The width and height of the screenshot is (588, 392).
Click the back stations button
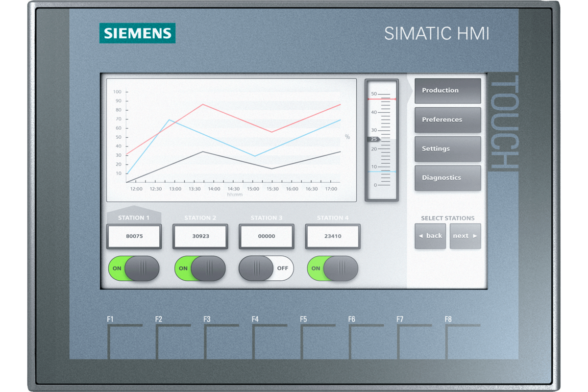(x=430, y=236)
